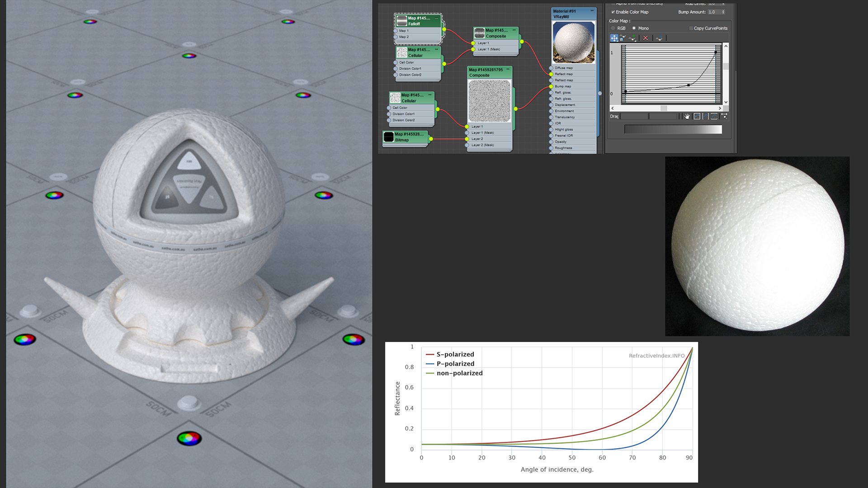Collapse the Material #91 VRayMtl node
Image resolution: width=868 pixels, height=488 pixels.
click(x=592, y=11)
